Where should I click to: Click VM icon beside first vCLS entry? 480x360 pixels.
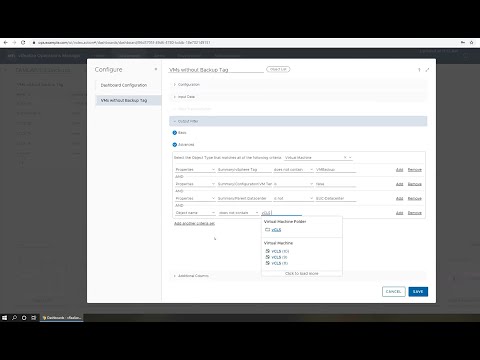tap(267, 251)
